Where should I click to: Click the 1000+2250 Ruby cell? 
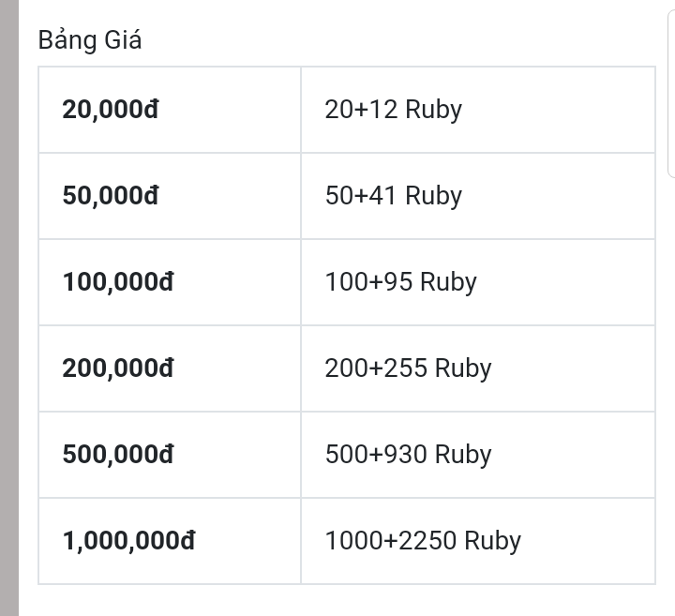[x=478, y=541]
